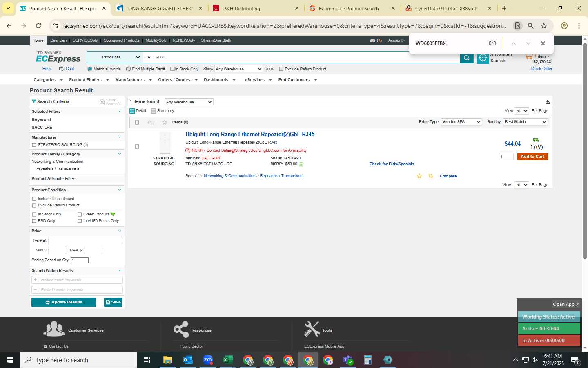Screen dimensions: 588x368
Task: Open Advanced Search crosshair icon
Action: click(x=483, y=58)
